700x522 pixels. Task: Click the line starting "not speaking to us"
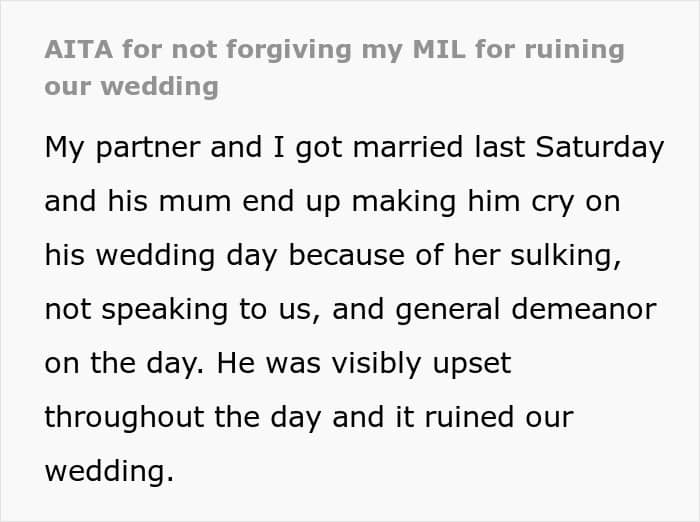(350, 310)
